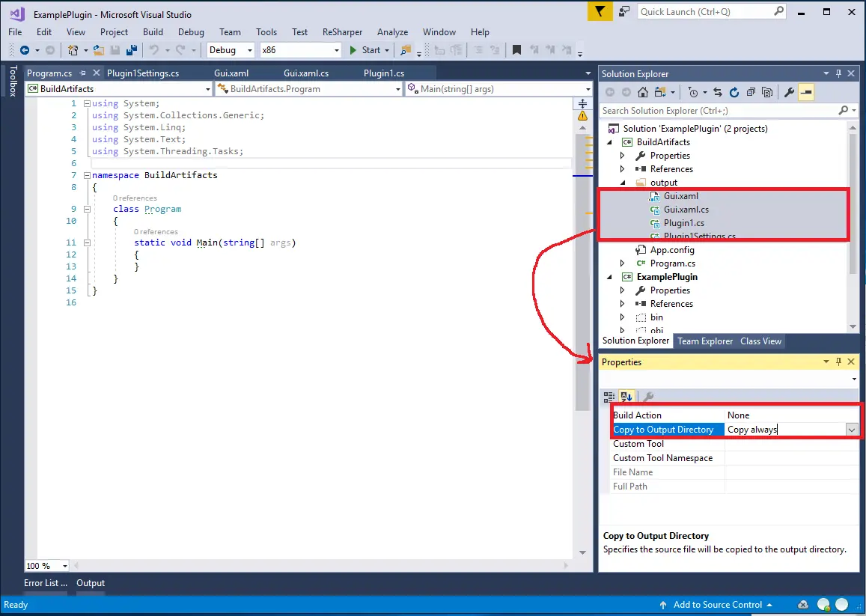
Task: Click the Solutions and Folders switch icon
Action: click(x=660, y=92)
